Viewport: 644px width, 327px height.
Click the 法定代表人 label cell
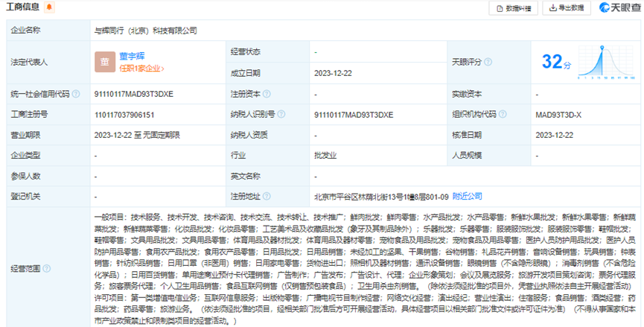pos(48,62)
